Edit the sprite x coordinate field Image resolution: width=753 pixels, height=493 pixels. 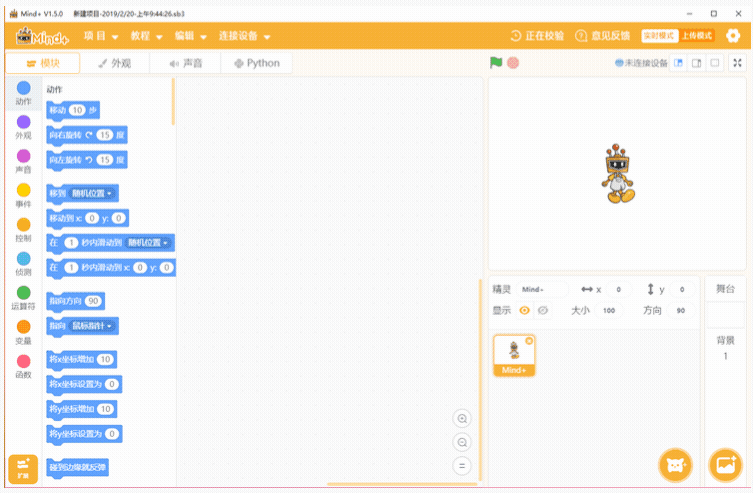pyautogui.click(x=619, y=289)
